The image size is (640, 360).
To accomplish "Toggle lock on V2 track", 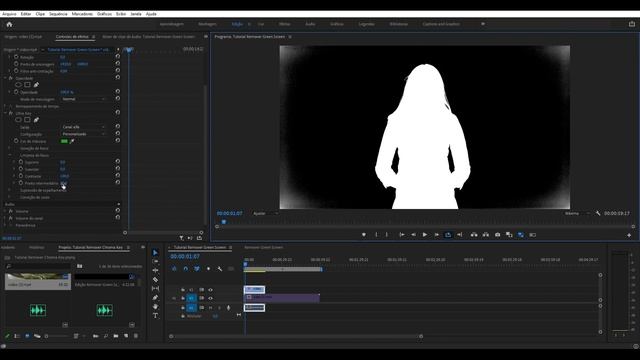I will (x=182, y=290).
